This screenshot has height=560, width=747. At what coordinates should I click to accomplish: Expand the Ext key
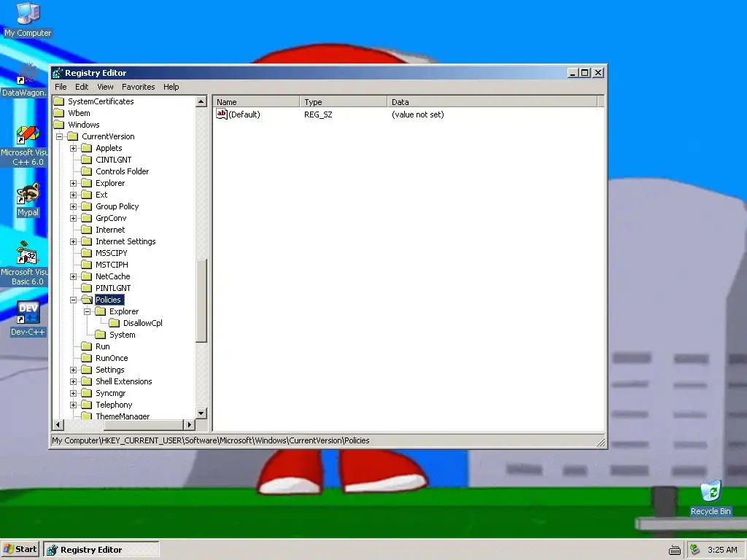point(74,195)
